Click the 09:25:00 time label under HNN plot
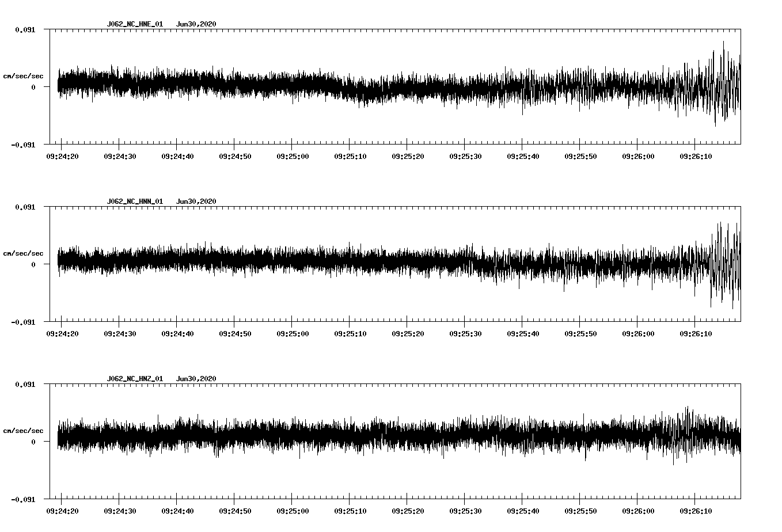 click(293, 333)
